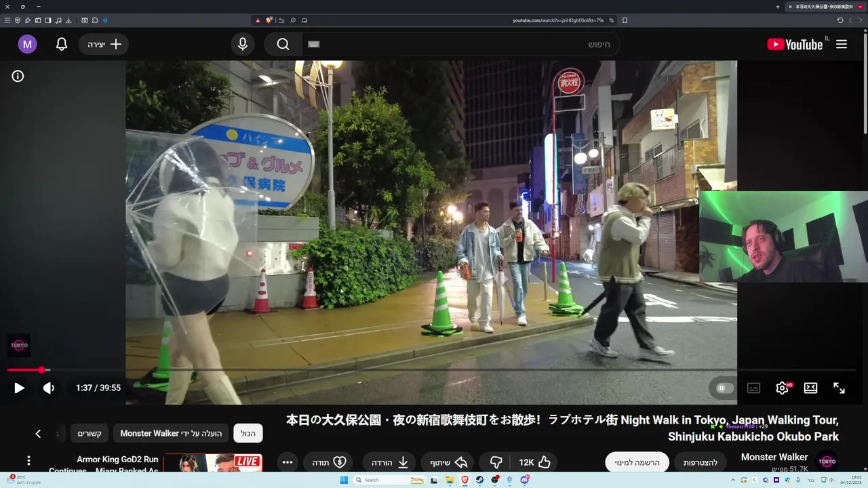Open Steam from the taskbar
Screen dimensions: 868x488
pyautogui.click(x=479, y=481)
